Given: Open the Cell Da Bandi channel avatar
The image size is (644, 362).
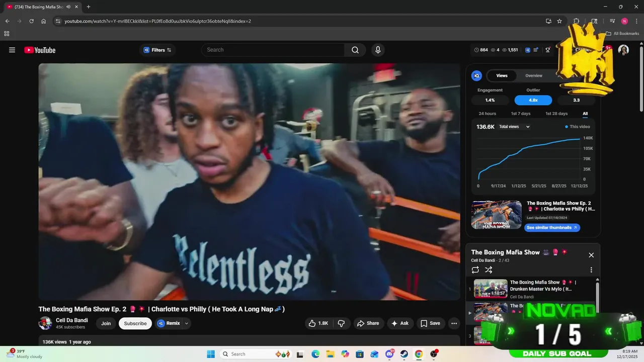Looking at the screenshot, I should [x=45, y=323].
